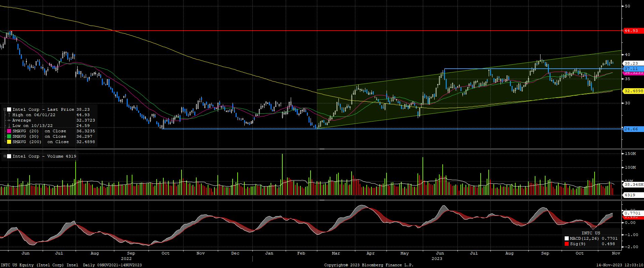This screenshot has height=268, width=644.
Task: Click the white Last Price color swatch
Action: click(x=9, y=109)
